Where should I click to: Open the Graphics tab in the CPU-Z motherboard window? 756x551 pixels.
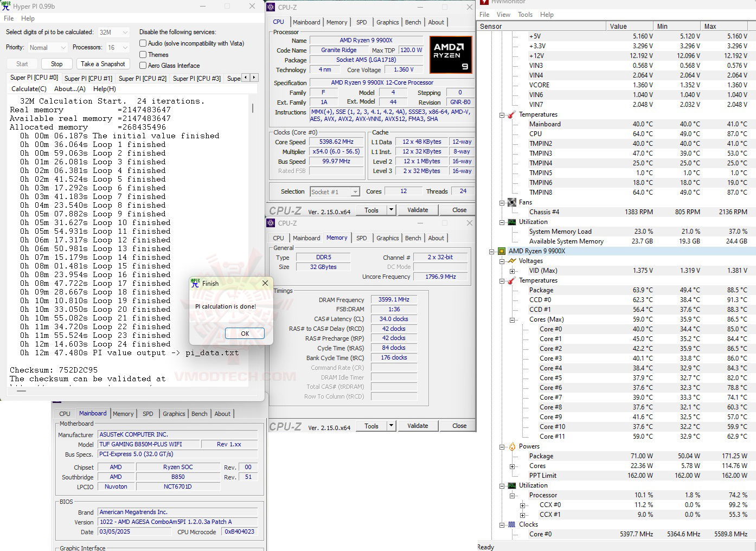coord(174,414)
